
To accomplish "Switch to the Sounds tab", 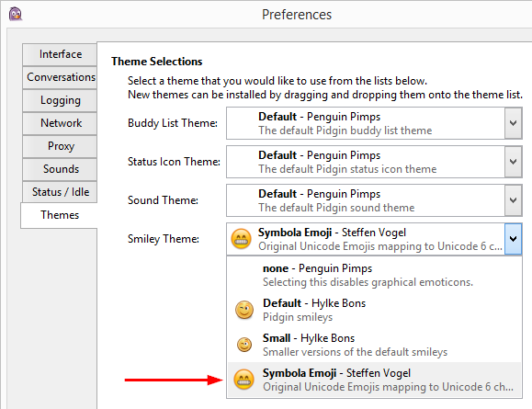I will (x=60, y=169).
